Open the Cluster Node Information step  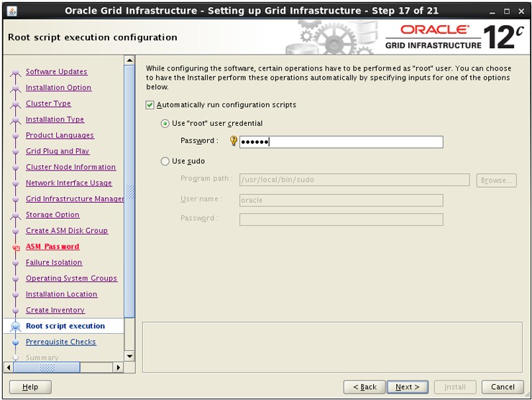[x=71, y=168]
